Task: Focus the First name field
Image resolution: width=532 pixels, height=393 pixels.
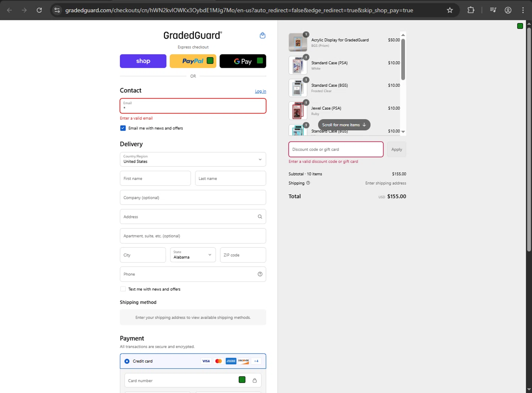Action: [x=155, y=178]
